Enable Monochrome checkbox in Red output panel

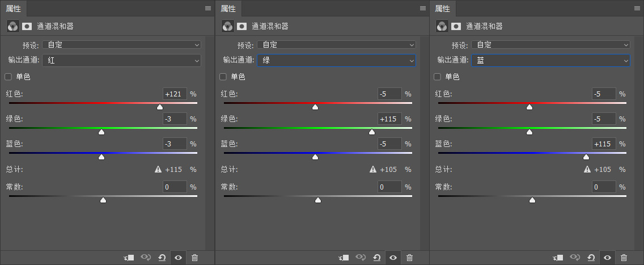pos(9,77)
